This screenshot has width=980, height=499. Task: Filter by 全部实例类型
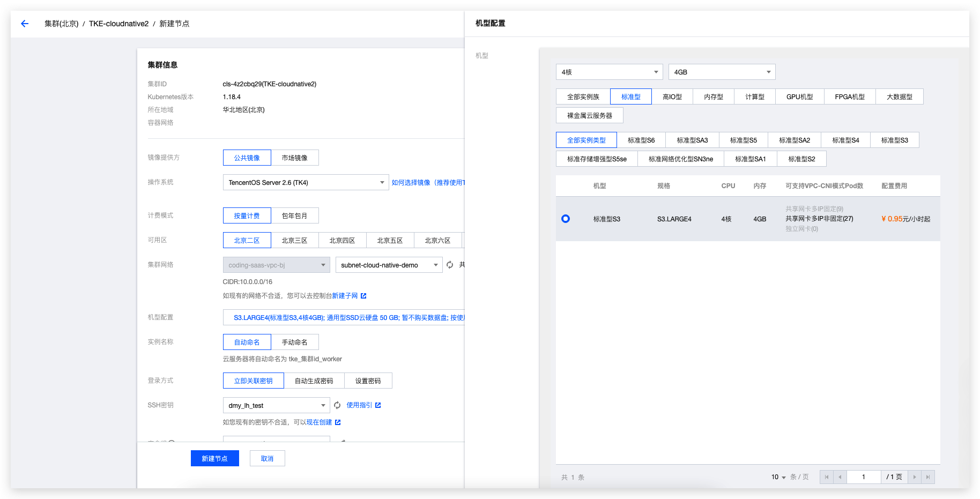click(586, 140)
